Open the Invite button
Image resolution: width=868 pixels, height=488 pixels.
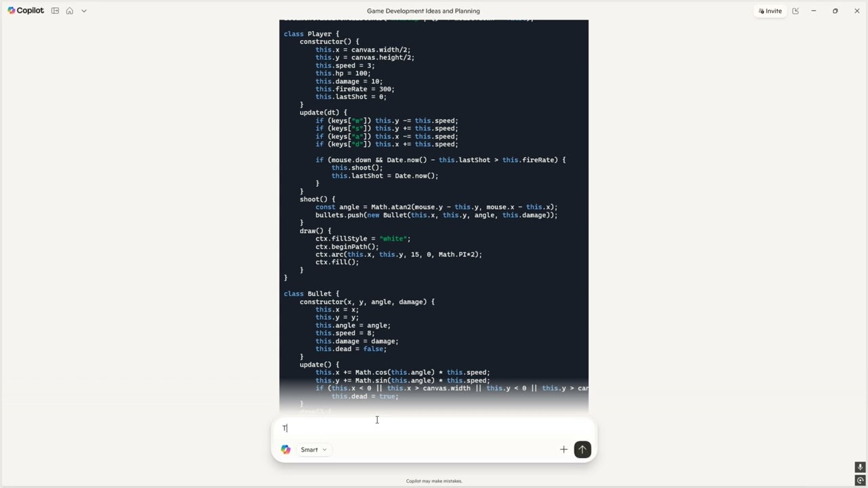tap(770, 11)
